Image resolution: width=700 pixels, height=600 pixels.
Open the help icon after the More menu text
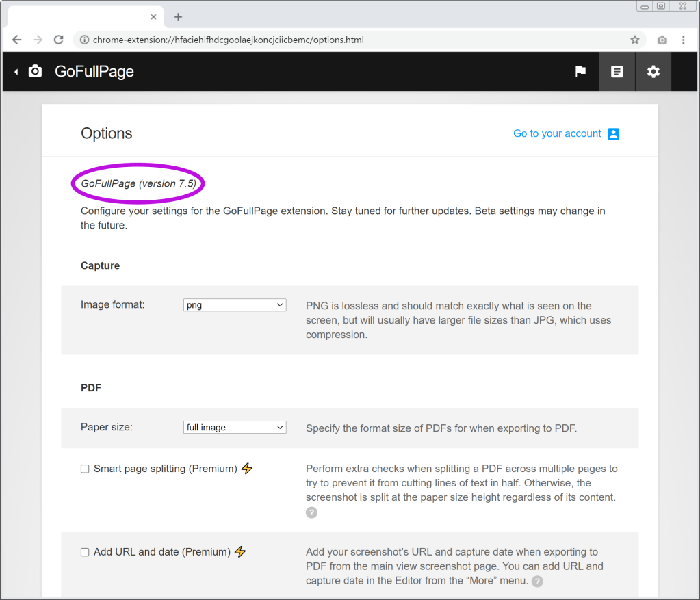click(537, 581)
